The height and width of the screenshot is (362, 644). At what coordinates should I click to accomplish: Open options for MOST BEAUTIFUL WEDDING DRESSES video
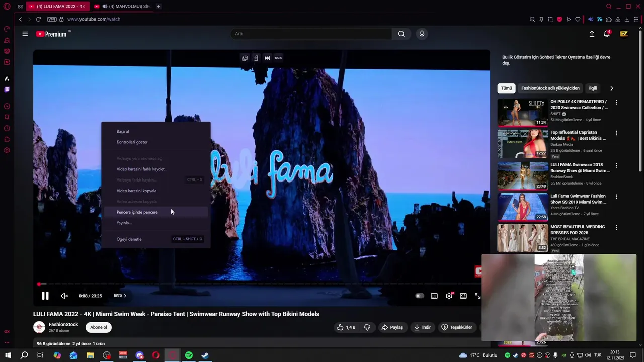(x=616, y=227)
